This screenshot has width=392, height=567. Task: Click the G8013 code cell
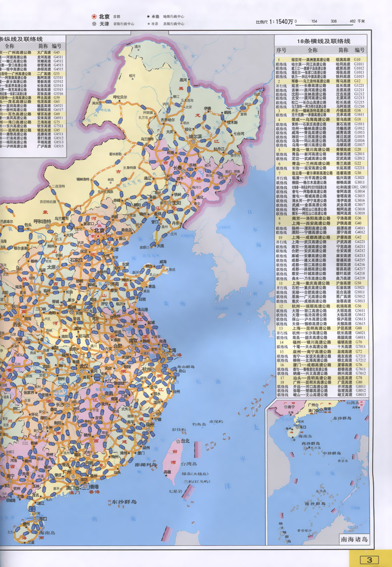(360, 395)
